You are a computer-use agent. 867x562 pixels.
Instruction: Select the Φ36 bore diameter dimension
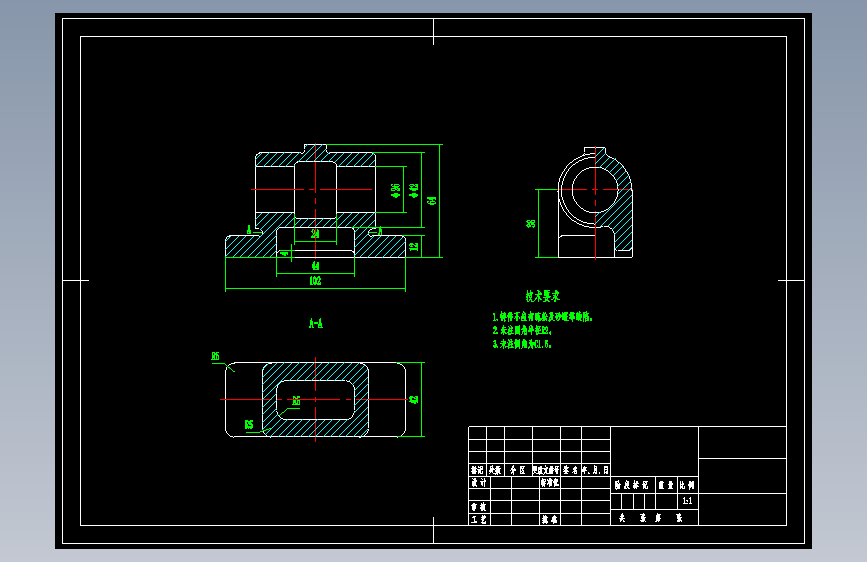(x=395, y=191)
